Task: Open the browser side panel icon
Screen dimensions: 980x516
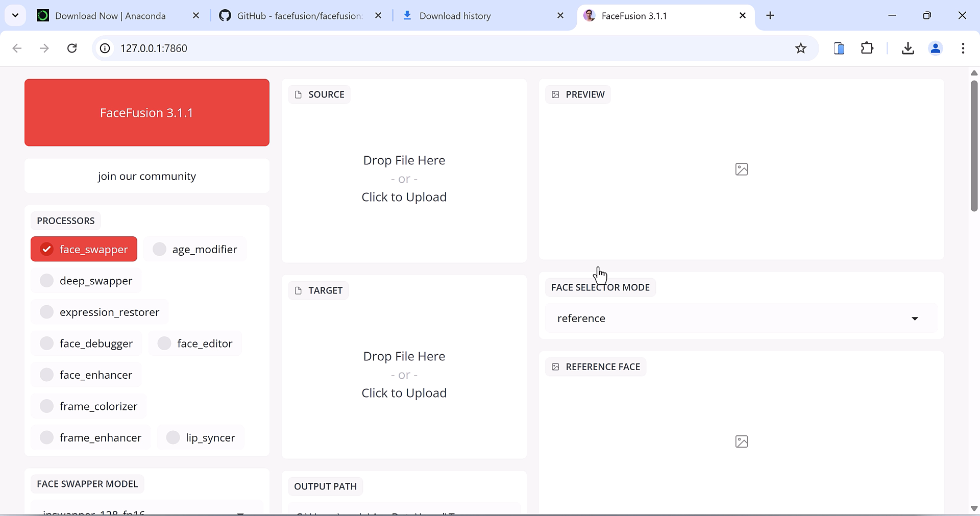Action: coord(839,48)
